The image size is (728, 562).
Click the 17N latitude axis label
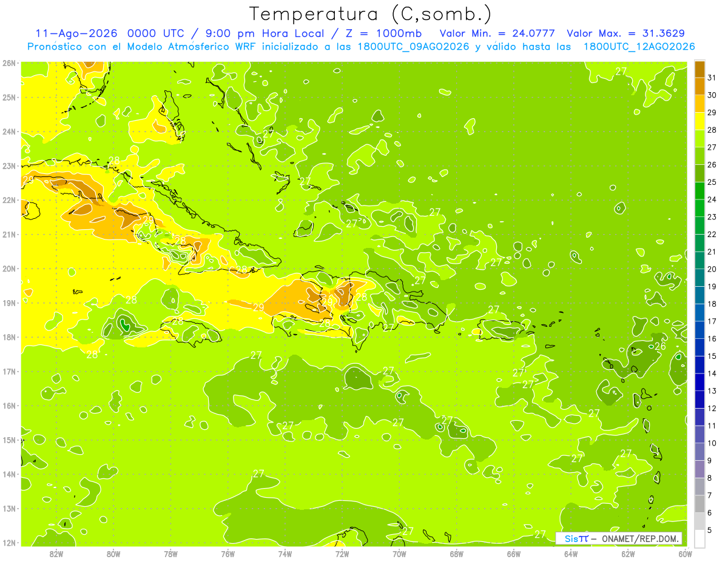pyautogui.click(x=9, y=371)
